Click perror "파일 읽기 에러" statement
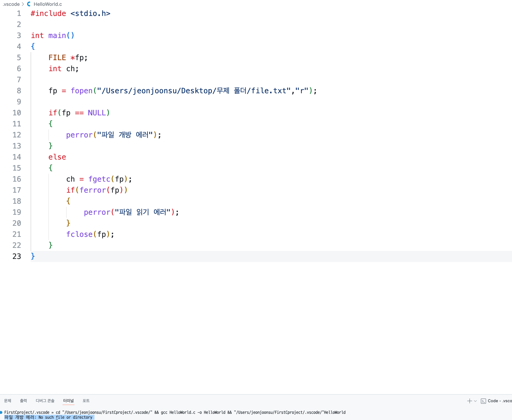This screenshot has height=420, width=512. pyautogui.click(x=132, y=212)
